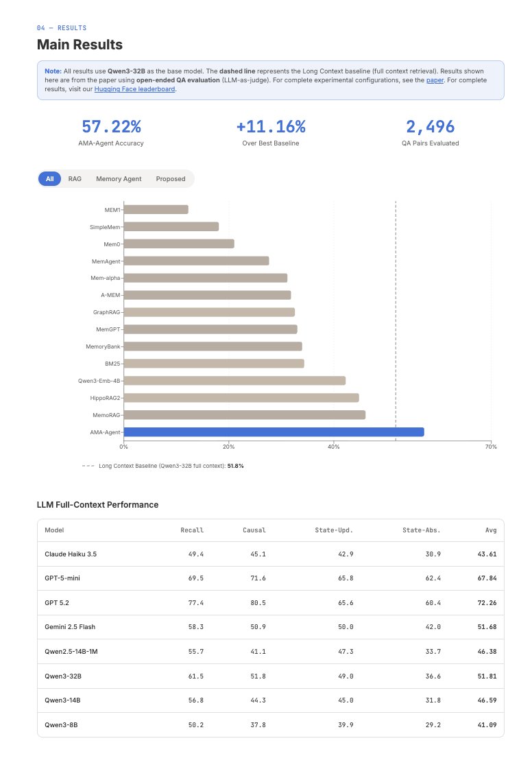Click the 2,496 QA pairs statistic
The width and height of the screenshot is (532, 767).
pos(431,127)
